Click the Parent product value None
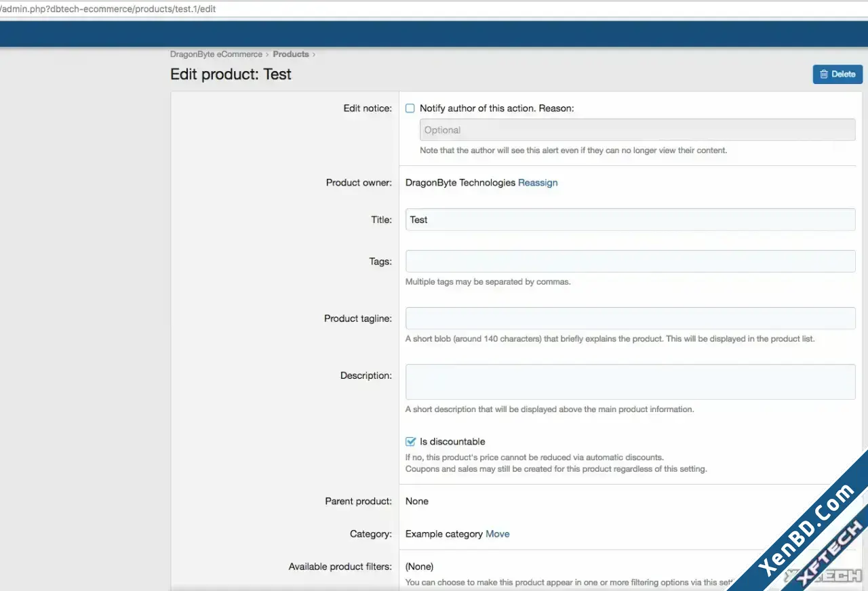868x591 pixels. [417, 502]
